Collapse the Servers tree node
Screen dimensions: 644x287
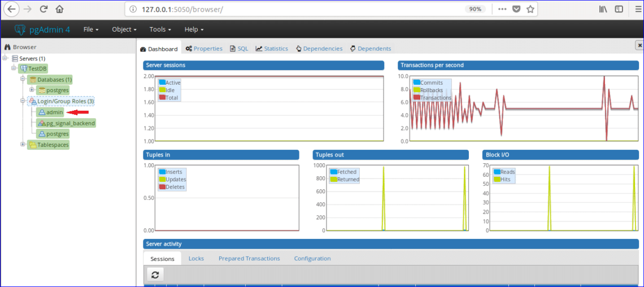[6, 58]
